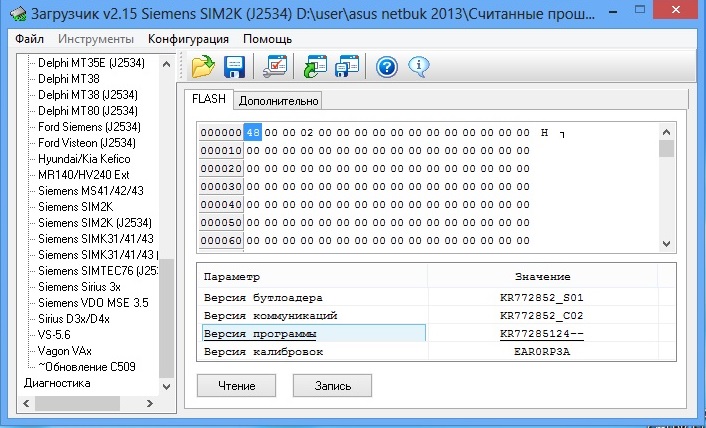
Task: Click the tree vertical scrollbar thumb
Action: click(166, 318)
